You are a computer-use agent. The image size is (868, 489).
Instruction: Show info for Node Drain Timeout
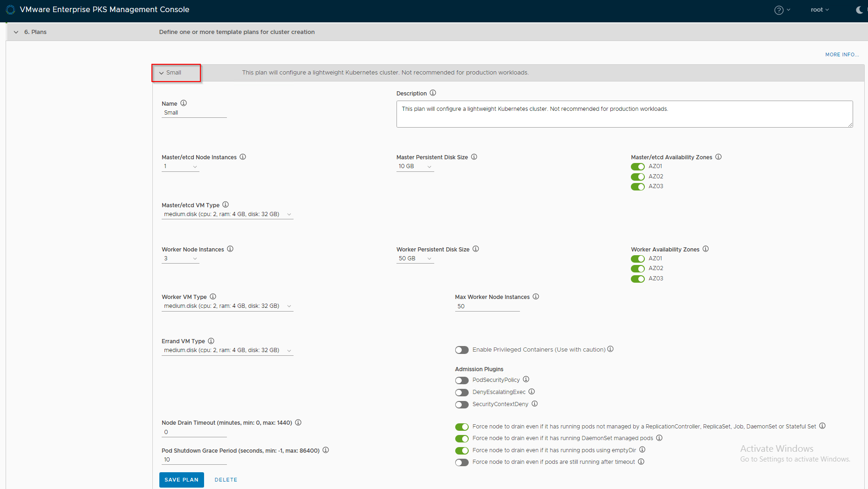(x=298, y=422)
